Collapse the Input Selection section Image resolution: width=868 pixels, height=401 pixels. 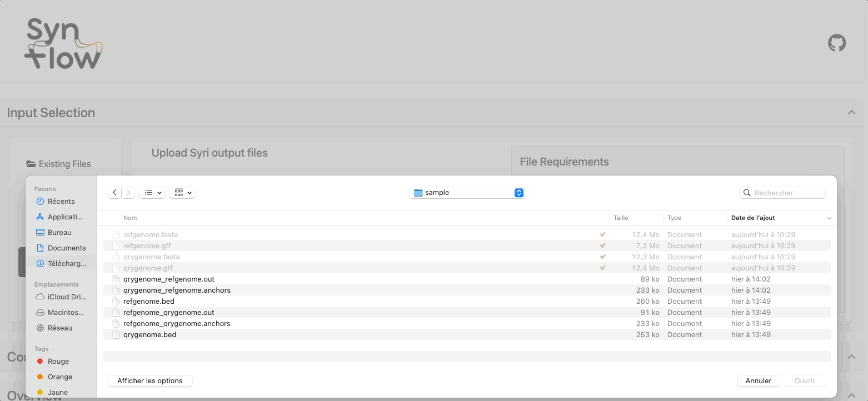(851, 112)
